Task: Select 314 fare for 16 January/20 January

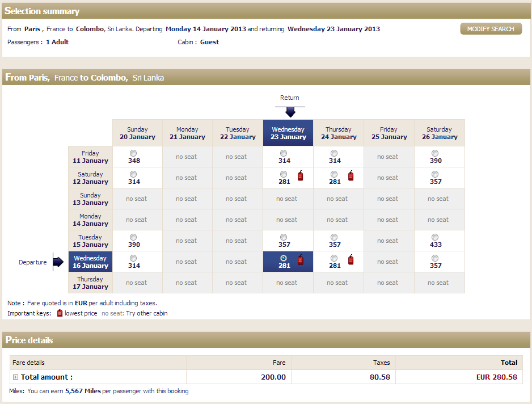Action: (x=133, y=258)
